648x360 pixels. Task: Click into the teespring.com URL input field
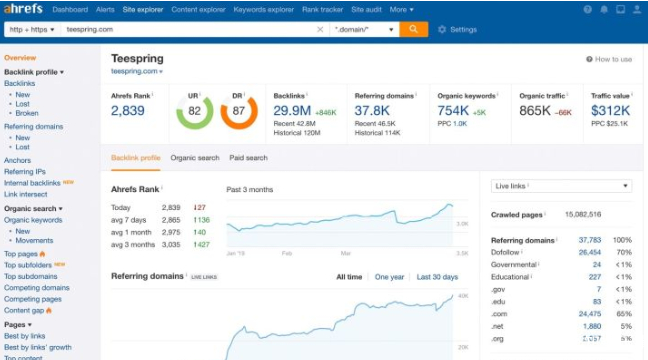(188, 29)
